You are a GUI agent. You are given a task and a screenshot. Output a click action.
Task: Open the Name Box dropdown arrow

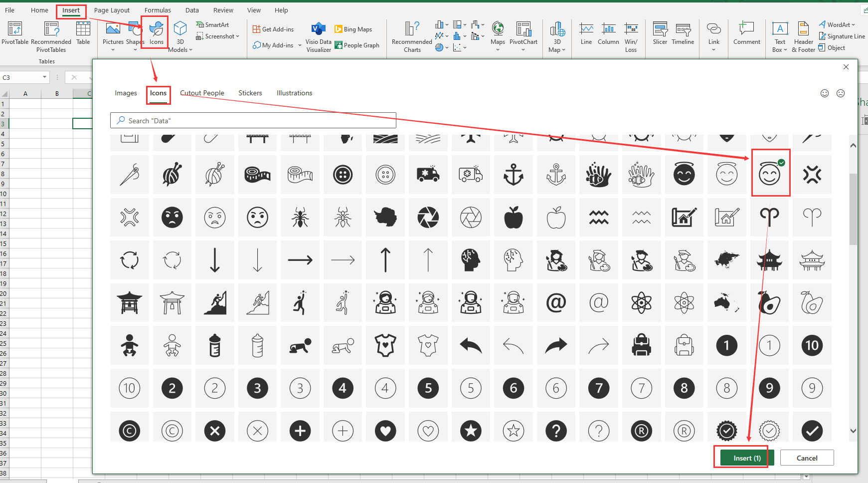(x=44, y=77)
